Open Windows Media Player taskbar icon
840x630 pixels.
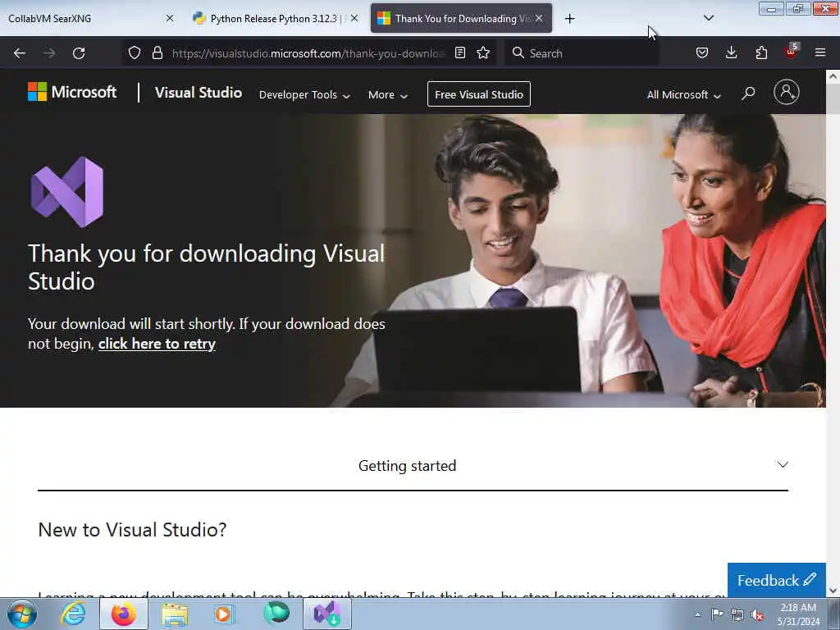point(224,614)
